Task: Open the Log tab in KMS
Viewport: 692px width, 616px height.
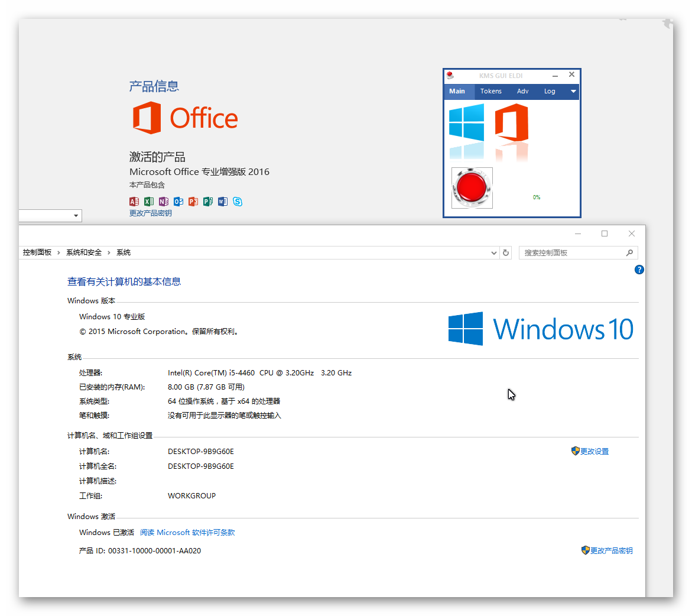Action: [x=550, y=91]
